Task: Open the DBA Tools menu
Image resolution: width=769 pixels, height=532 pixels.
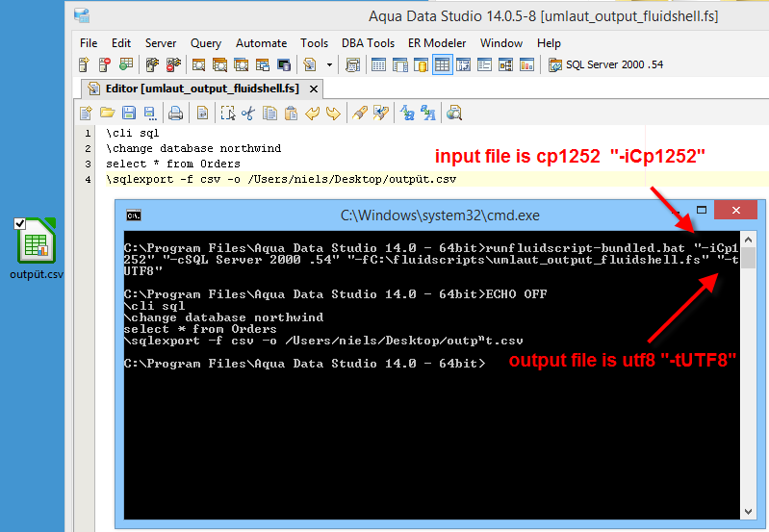Action: tap(369, 43)
